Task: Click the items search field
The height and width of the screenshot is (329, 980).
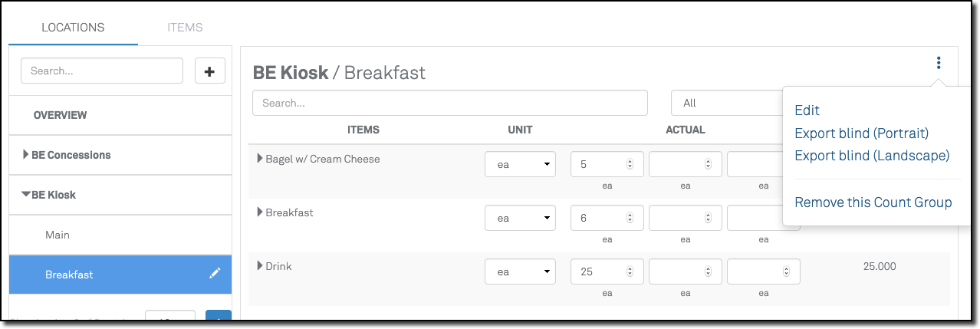Action: coord(449,103)
